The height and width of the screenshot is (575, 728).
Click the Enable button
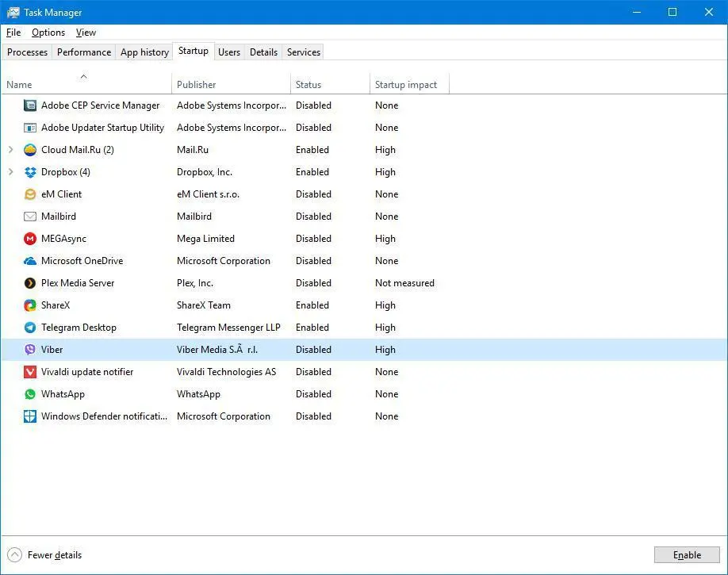click(x=687, y=554)
